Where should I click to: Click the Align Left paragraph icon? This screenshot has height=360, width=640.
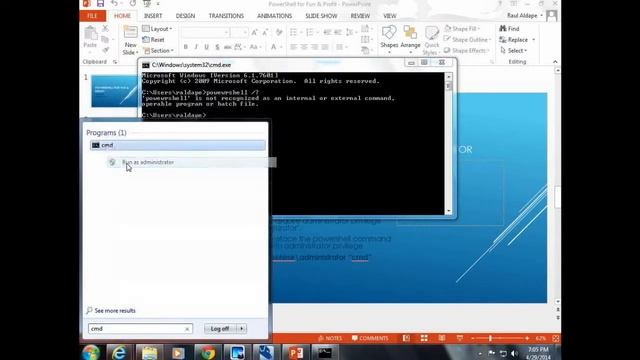pyautogui.click(x=293, y=47)
